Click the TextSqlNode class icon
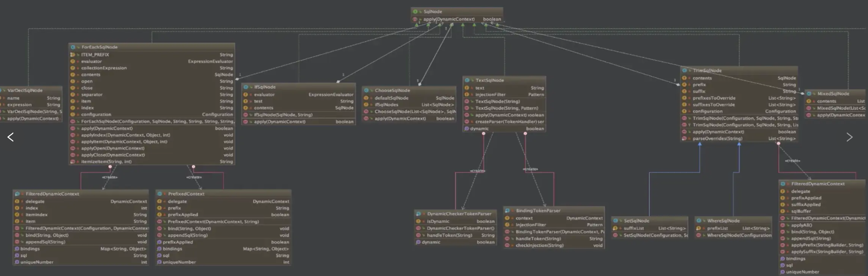Image resolution: width=868 pixels, height=276 pixels. 467,81
